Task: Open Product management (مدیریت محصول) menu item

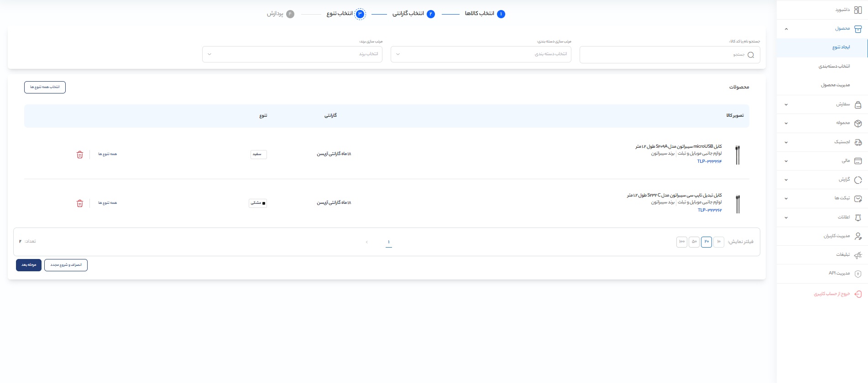Action: [x=835, y=85]
